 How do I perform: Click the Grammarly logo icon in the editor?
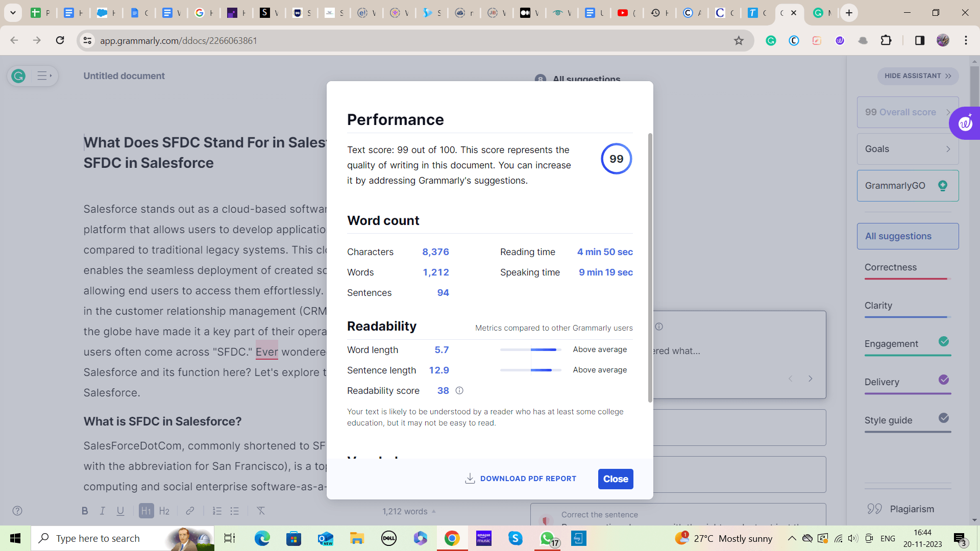[x=18, y=76]
